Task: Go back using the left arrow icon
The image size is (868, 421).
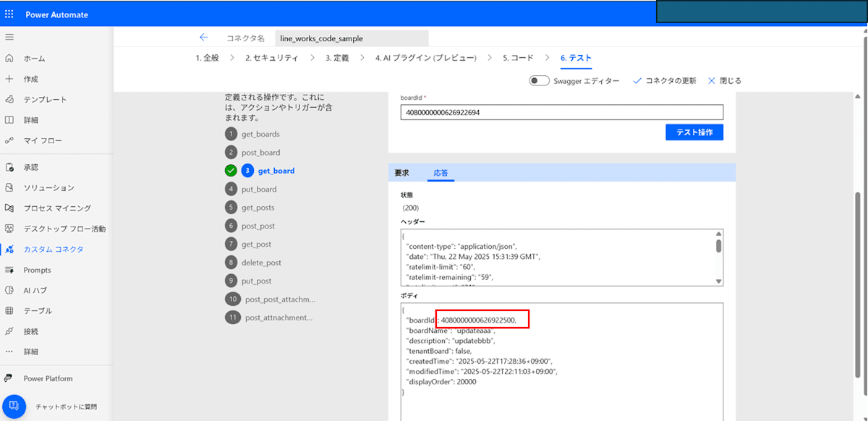Action: [x=204, y=38]
